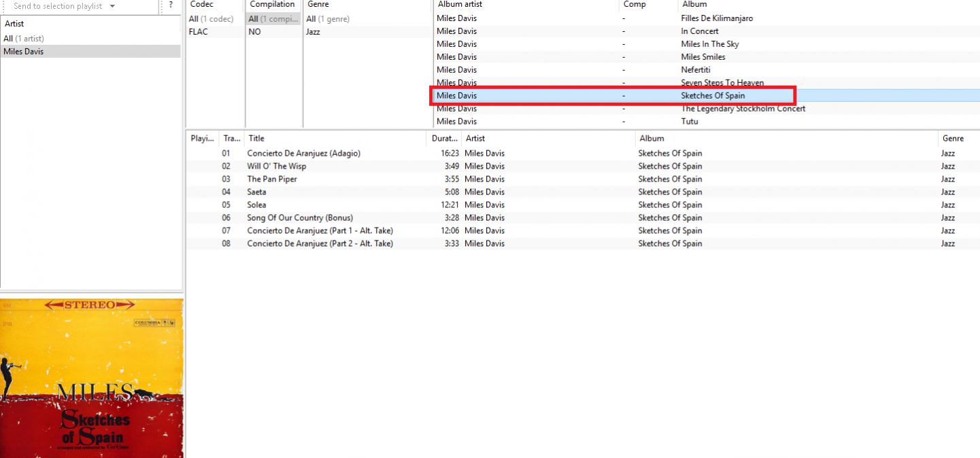Click the question mark help button
This screenshot has width=980, height=458.
171,5
